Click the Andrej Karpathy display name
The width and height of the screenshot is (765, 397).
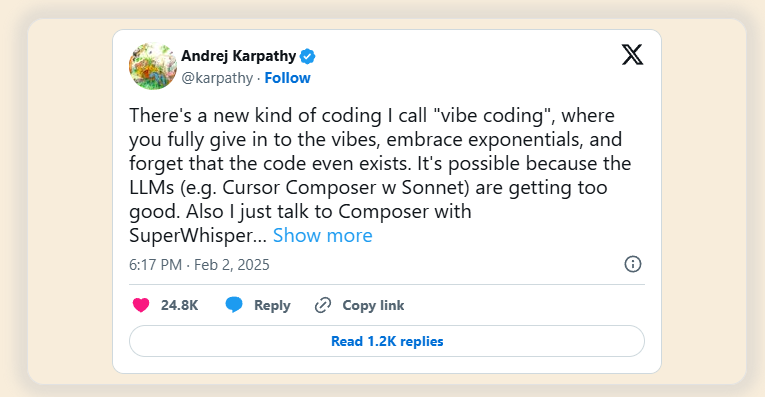pos(239,56)
